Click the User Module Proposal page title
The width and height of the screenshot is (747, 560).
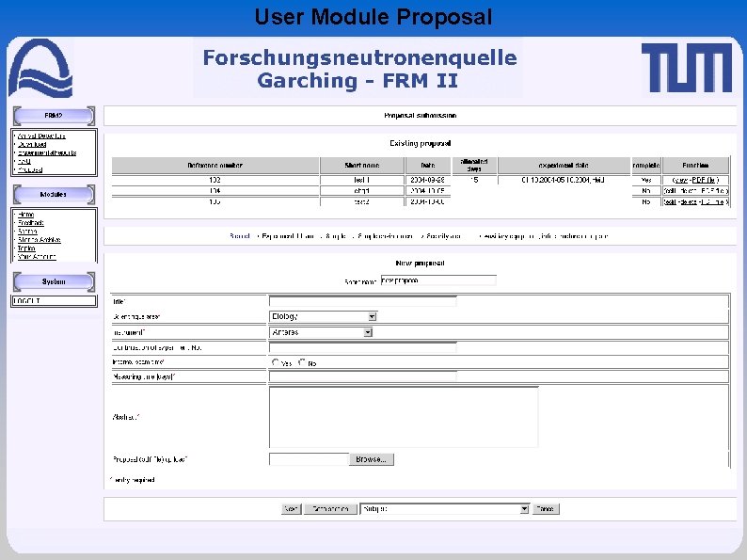[x=373, y=17]
